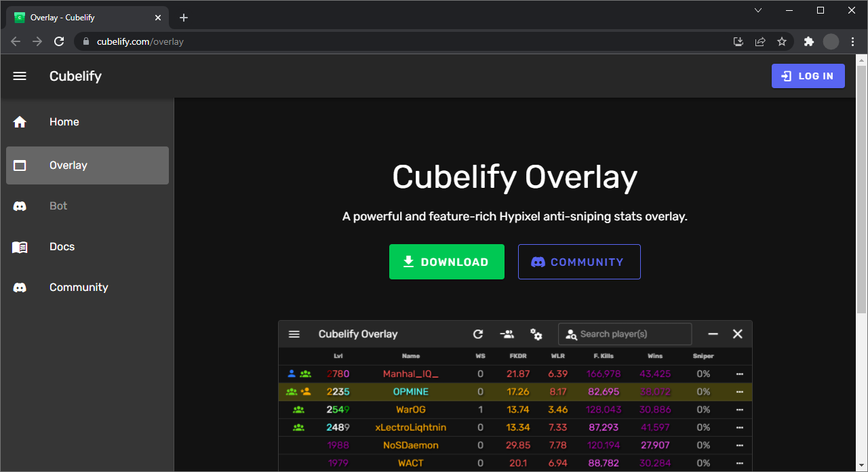Image resolution: width=868 pixels, height=472 pixels.
Task: Open the browser extensions puzzle icon
Action: (808, 41)
